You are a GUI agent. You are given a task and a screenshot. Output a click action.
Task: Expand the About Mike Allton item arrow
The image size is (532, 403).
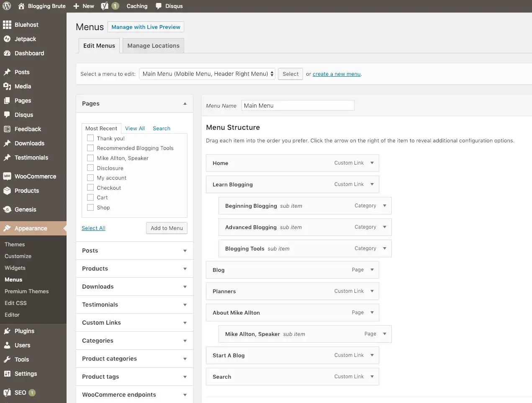click(x=372, y=313)
